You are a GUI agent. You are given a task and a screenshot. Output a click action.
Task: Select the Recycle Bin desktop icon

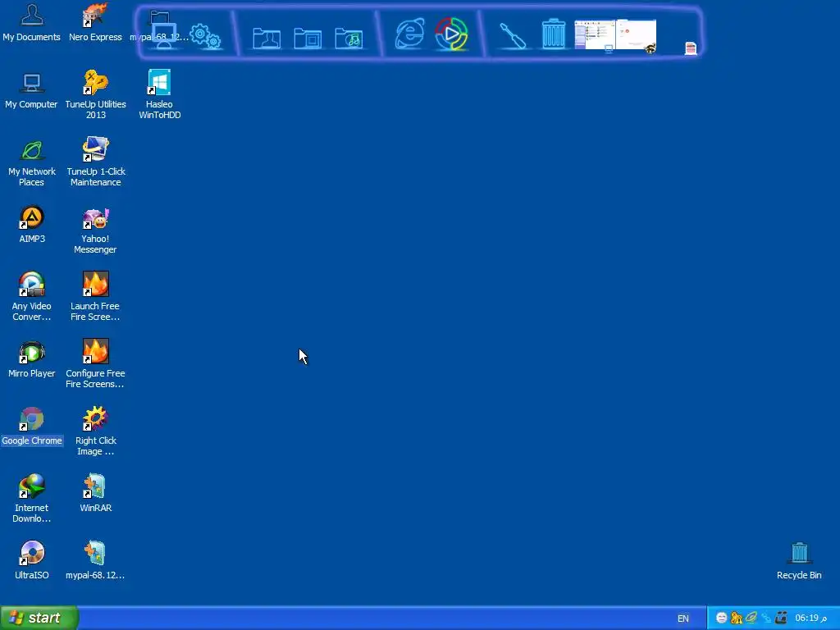[x=799, y=561]
